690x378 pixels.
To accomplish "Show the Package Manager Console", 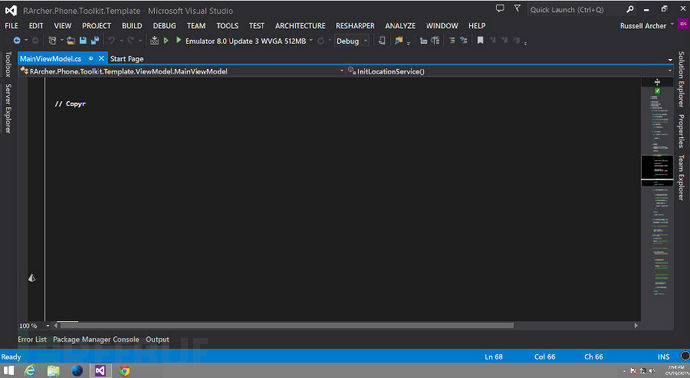I will (x=96, y=339).
